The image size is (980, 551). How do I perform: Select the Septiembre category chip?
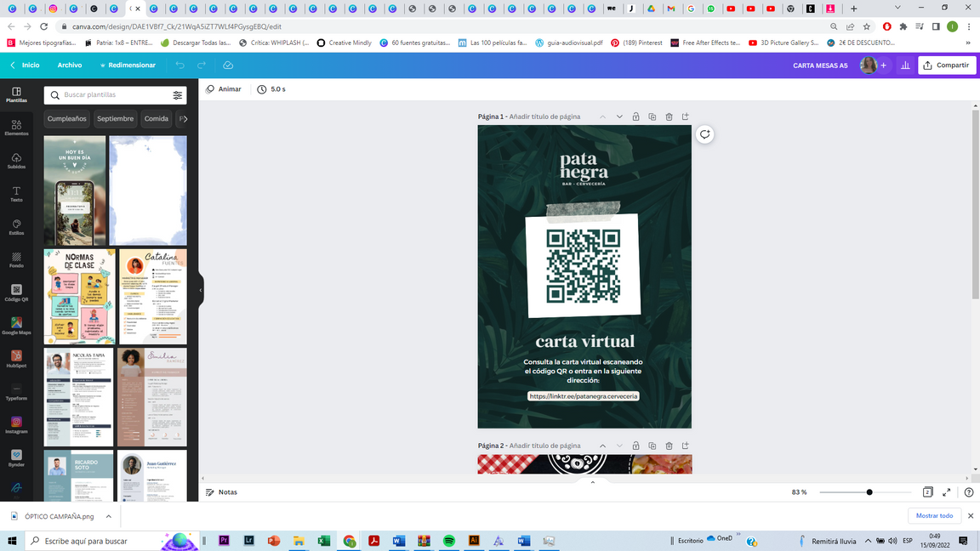point(115,119)
